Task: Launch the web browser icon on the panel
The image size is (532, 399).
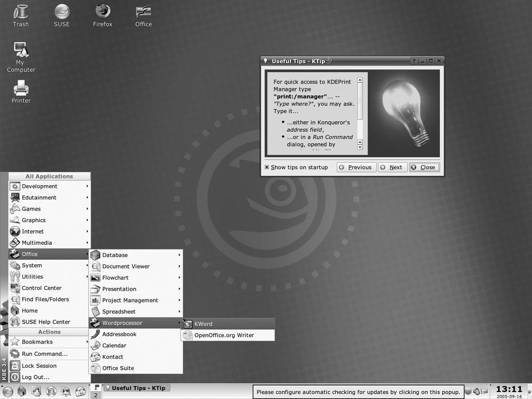Action: (x=51, y=392)
